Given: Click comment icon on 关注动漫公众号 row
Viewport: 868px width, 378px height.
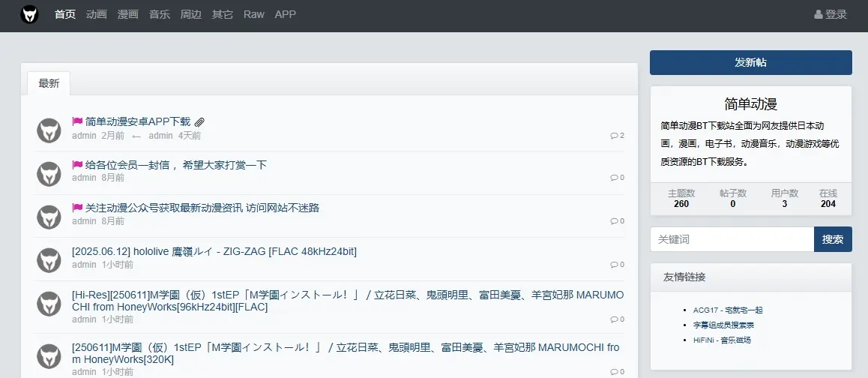Looking at the screenshot, I should pyautogui.click(x=614, y=220).
